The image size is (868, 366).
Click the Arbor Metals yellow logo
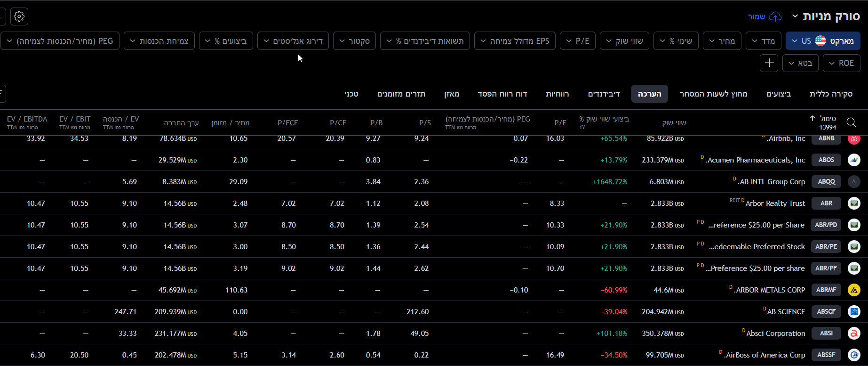[x=854, y=290]
